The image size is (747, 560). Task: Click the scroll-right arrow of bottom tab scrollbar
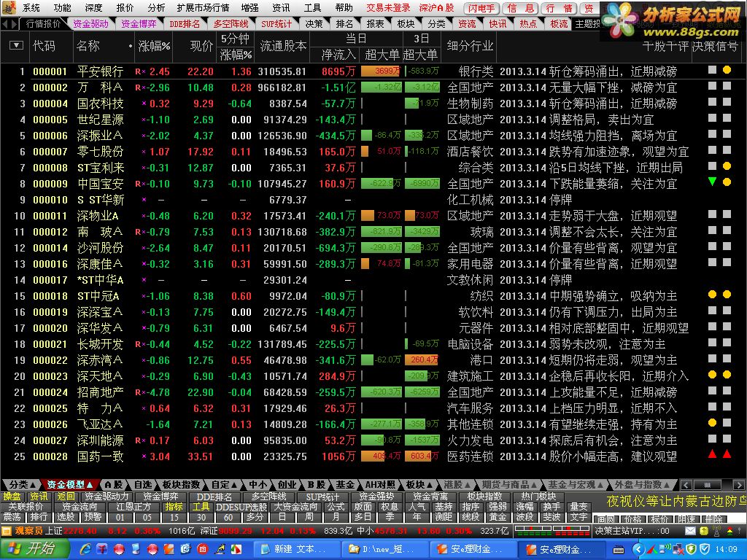point(740,485)
